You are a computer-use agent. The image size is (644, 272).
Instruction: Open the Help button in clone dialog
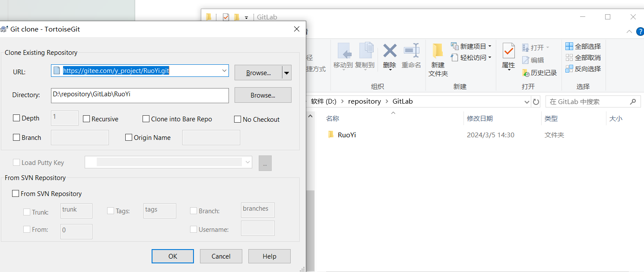tap(270, 256)
